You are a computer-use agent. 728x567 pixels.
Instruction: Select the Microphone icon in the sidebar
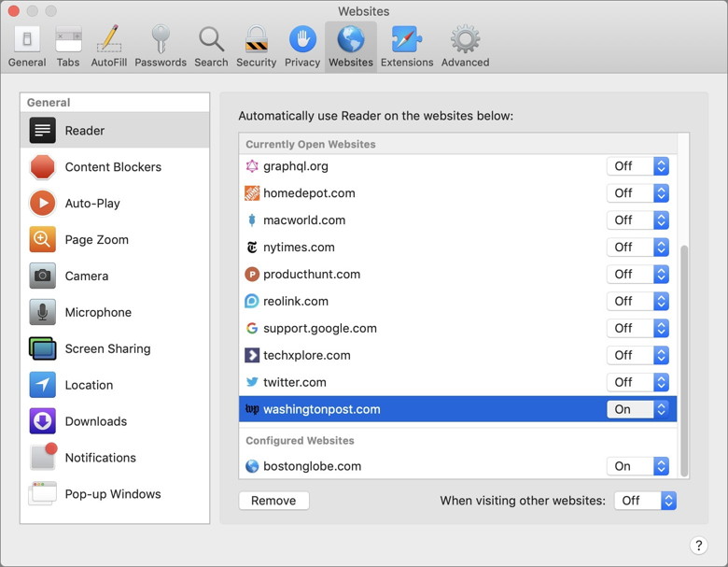coord(43,312)
